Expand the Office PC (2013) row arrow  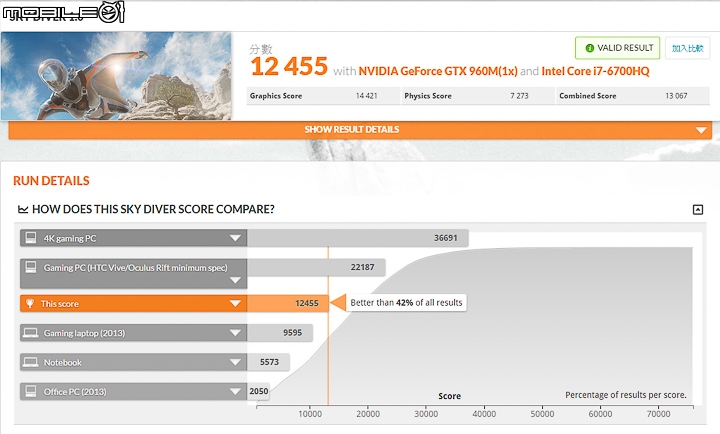(x=235, y=392)
